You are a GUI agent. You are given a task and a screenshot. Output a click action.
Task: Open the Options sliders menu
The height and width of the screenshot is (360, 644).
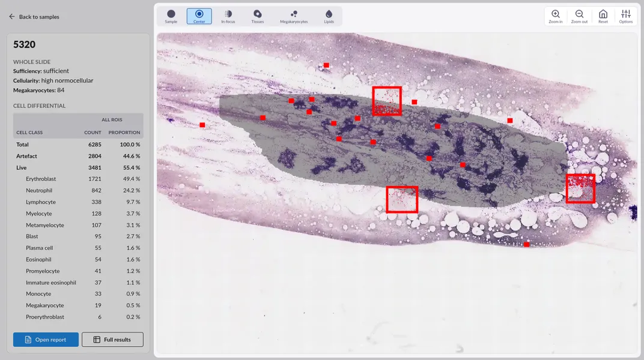coord(626,16)
